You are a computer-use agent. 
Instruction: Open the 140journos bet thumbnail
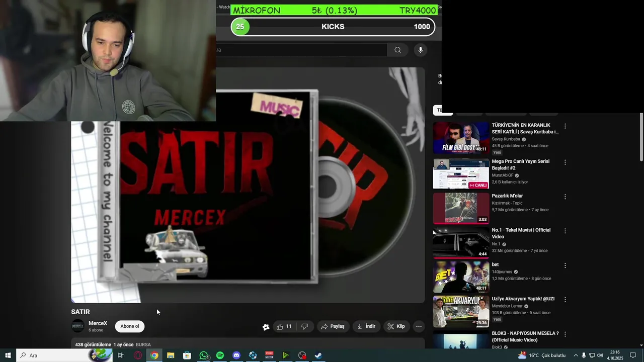461,277
